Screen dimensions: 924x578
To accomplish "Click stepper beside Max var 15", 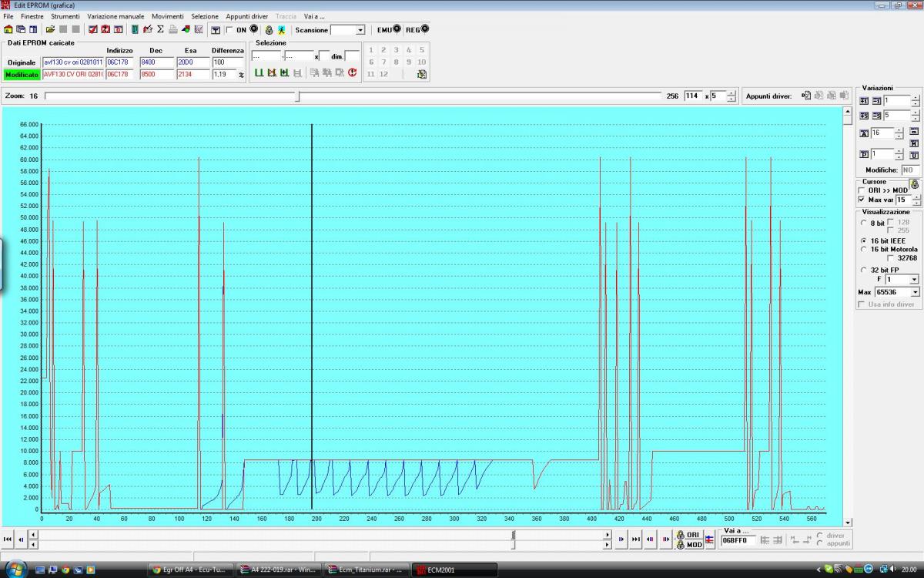I will [917, 200].
